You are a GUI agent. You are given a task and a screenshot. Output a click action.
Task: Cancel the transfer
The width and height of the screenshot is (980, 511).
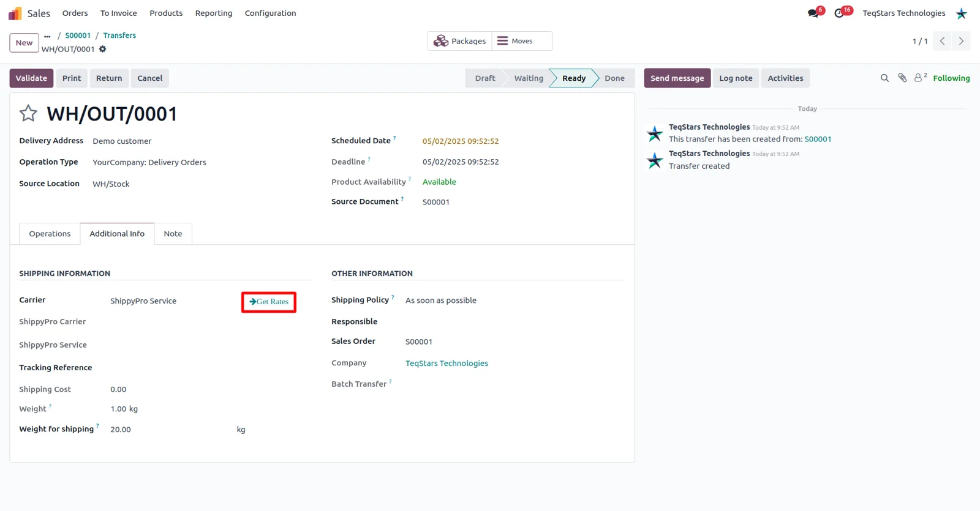[x=150, y=78]
